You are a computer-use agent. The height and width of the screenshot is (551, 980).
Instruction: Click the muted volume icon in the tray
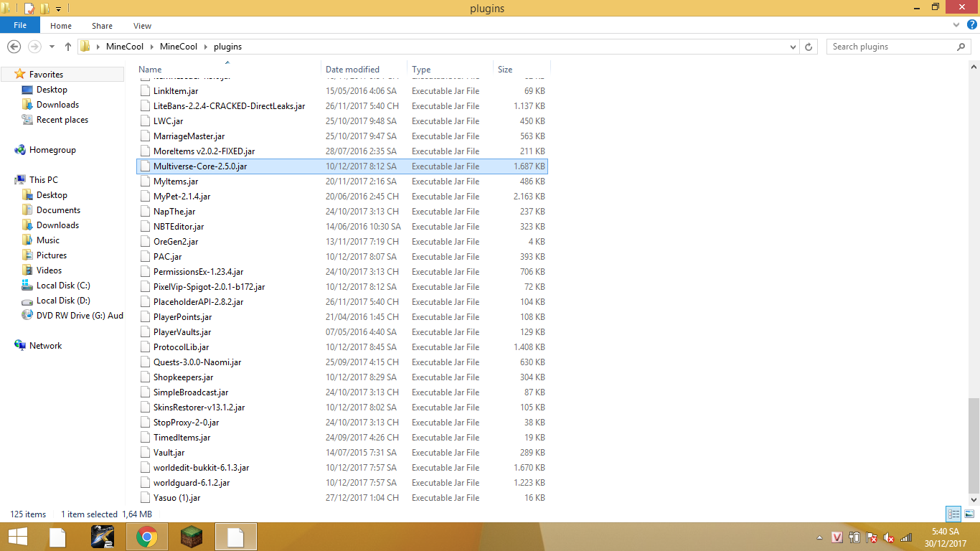pyautogui.click(x=889, y=537)
